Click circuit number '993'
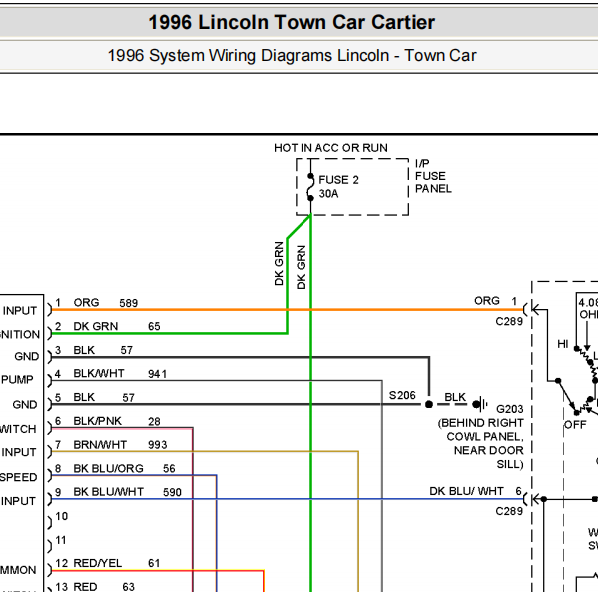 157,445
